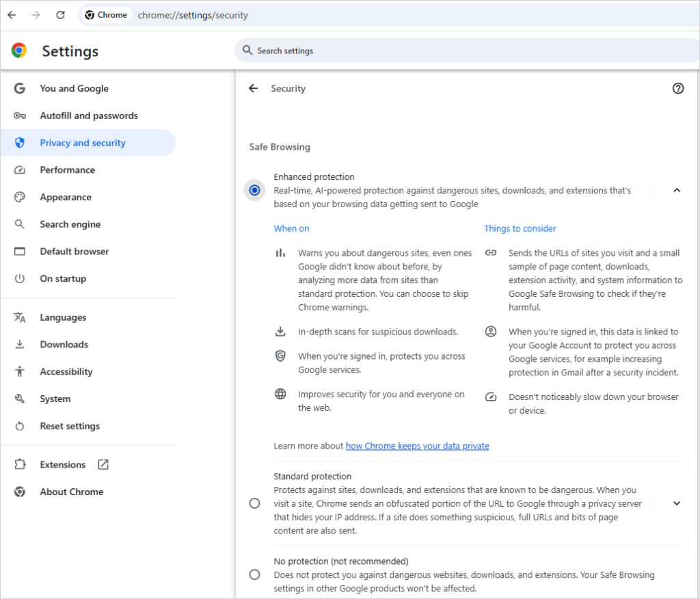700x599 pixels.
Task: Enable Standard protection
Action: (254, 503)
